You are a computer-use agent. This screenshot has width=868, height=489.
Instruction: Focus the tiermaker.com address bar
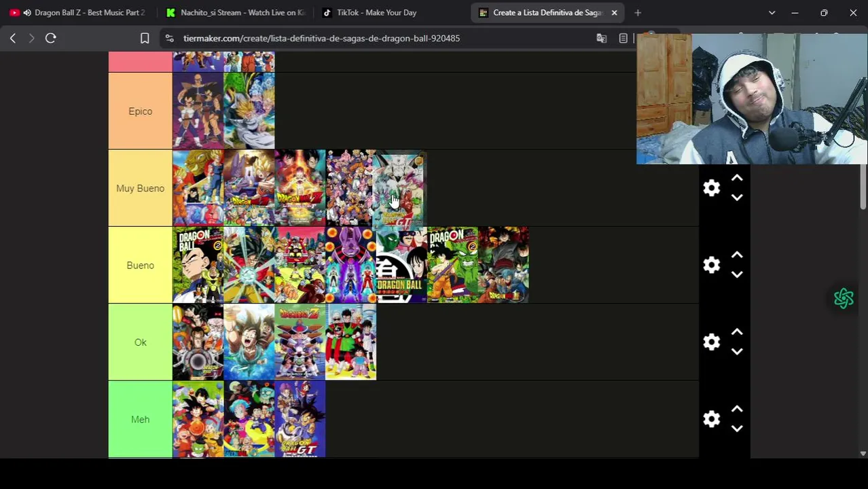pos(321,39)
